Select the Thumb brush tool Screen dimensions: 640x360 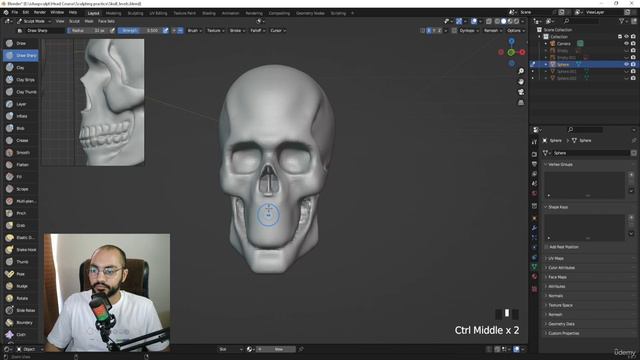[20, 262]
